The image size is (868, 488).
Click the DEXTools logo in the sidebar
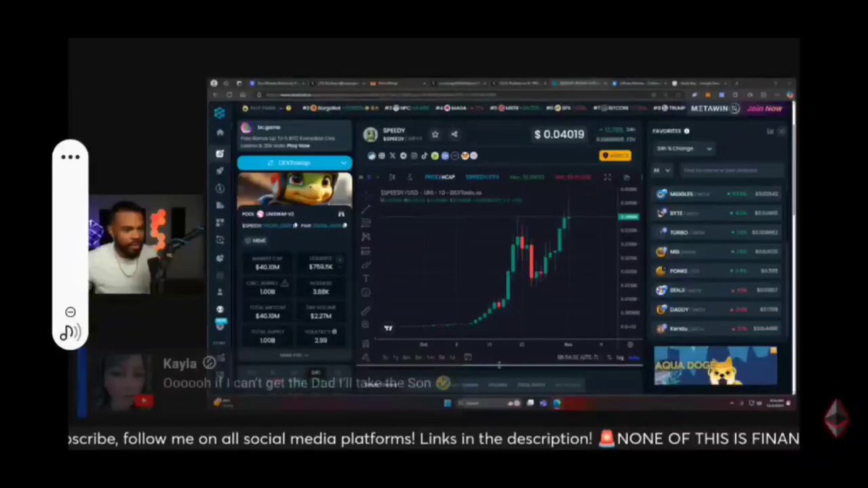click(220, 113)
